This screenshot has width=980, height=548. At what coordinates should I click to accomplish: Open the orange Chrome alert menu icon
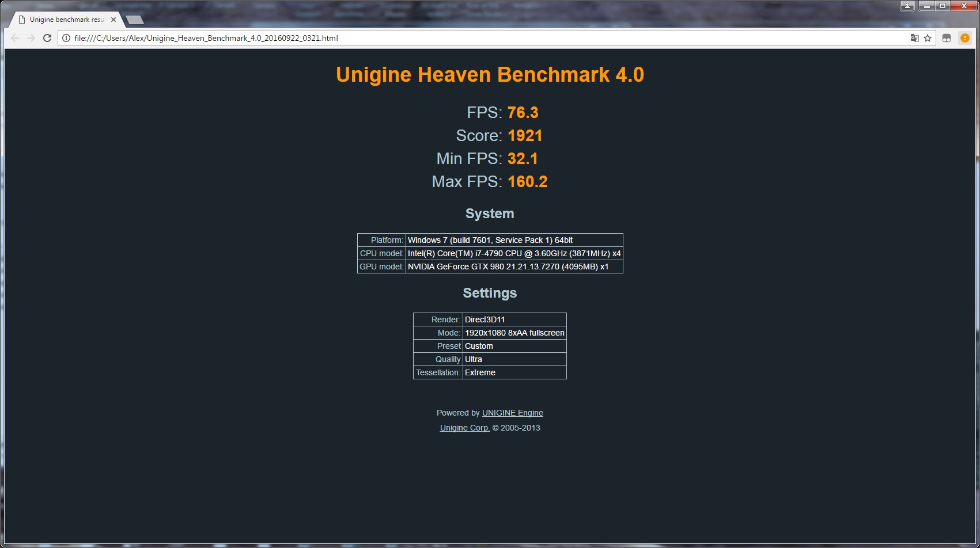tap(964, 38)
